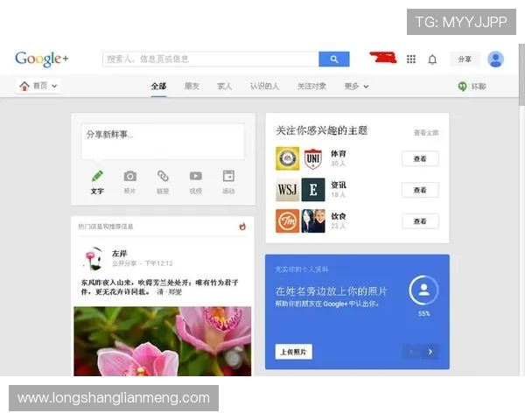Click the WSJ topic logo
The image size is (525, 420).
[287, 190]
